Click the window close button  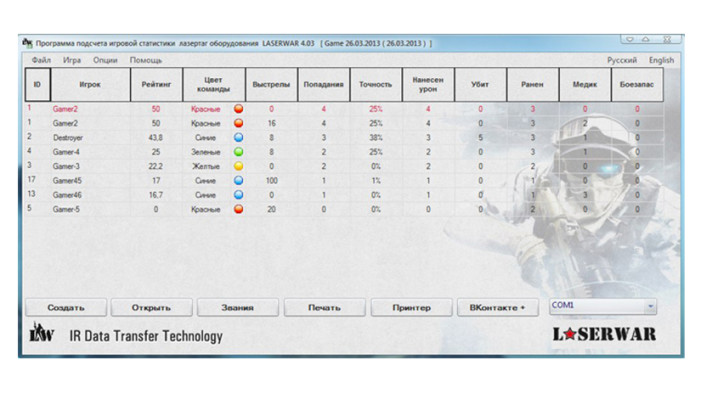point(667,39)
